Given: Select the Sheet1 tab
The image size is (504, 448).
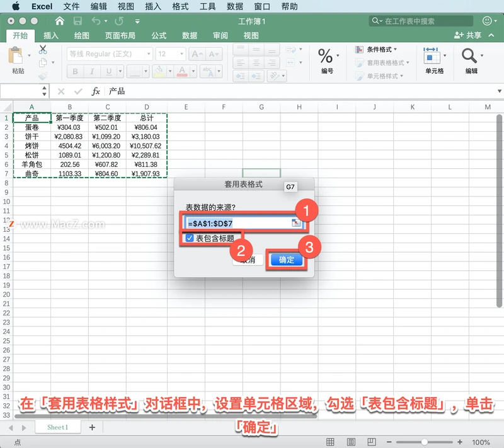Looking at the screenshot, I should coord(57,427).
